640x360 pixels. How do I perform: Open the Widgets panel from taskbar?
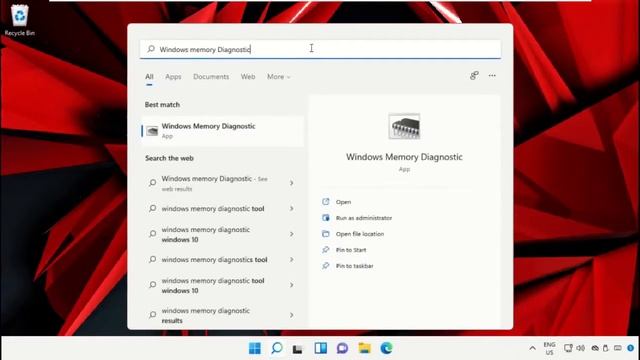click(x=320, y=348)
